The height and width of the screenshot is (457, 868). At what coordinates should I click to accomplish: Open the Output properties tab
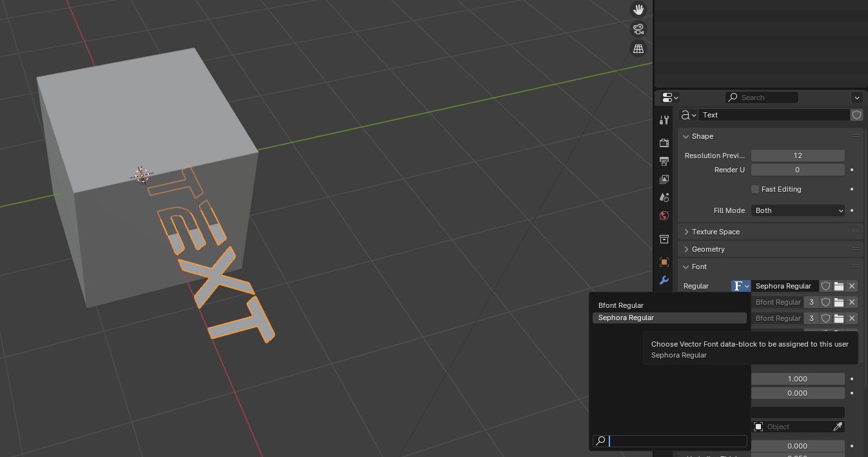point(664,161)
